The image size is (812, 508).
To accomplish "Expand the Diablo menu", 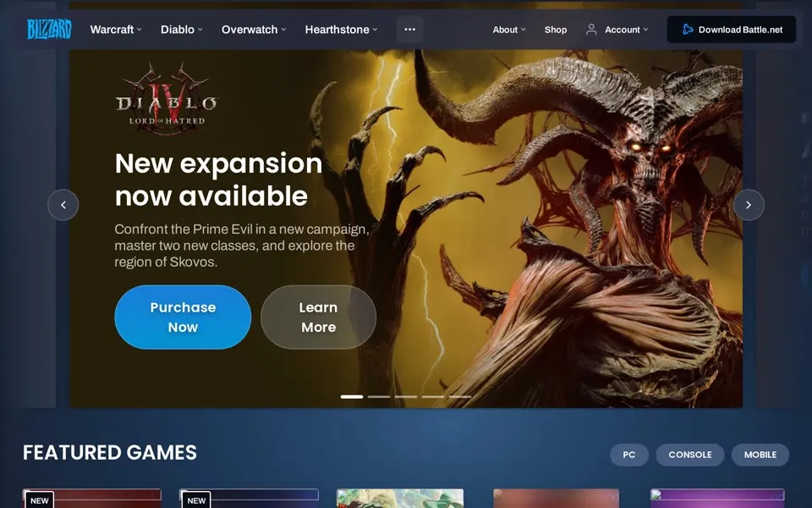I will tap(181, 30).
